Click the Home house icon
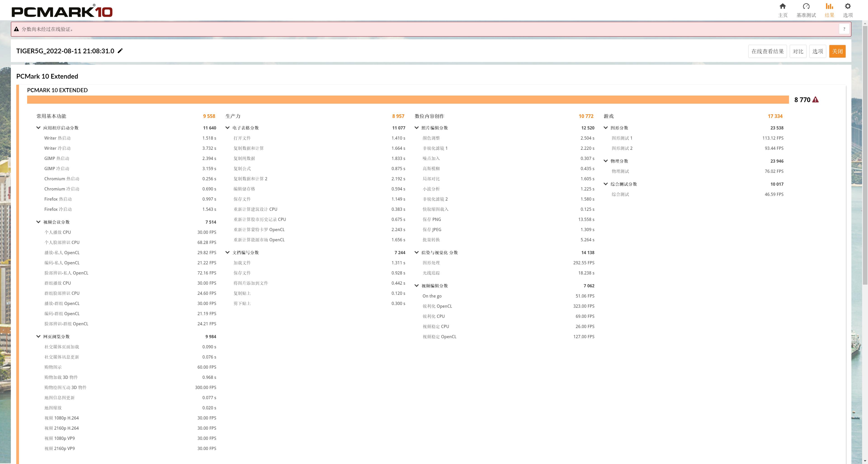This screenshot has width=868, height=464. [x=782, y=6]
